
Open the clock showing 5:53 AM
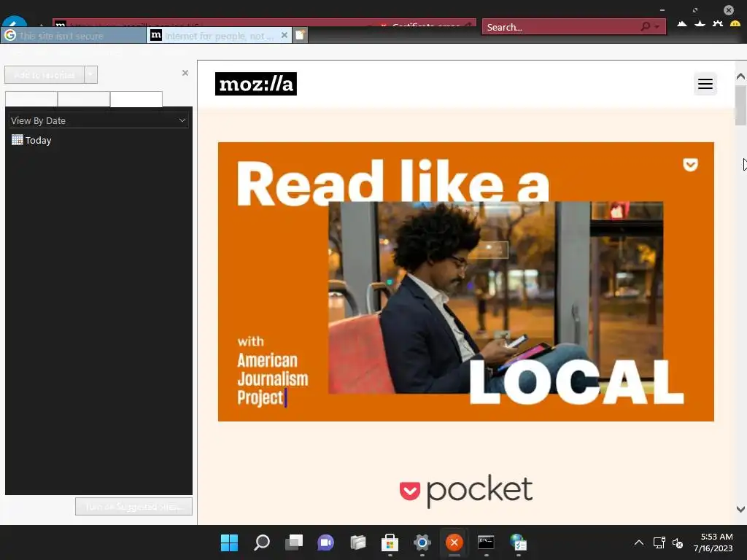pos(713,542)
